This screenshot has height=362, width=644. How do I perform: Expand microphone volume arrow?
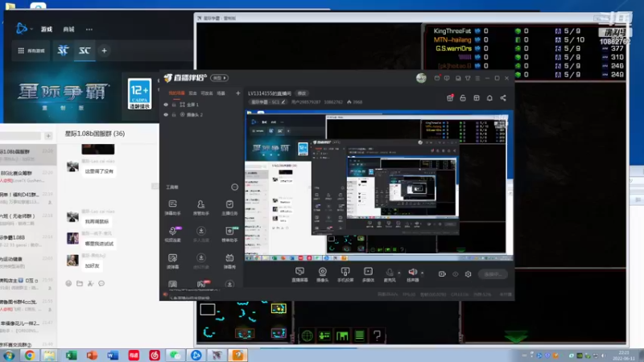[399, 273]
